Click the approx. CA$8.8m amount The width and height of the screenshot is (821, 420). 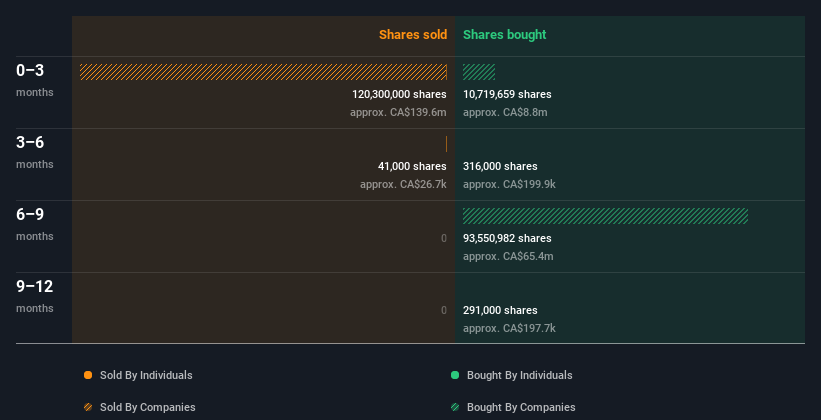point(505,112)
